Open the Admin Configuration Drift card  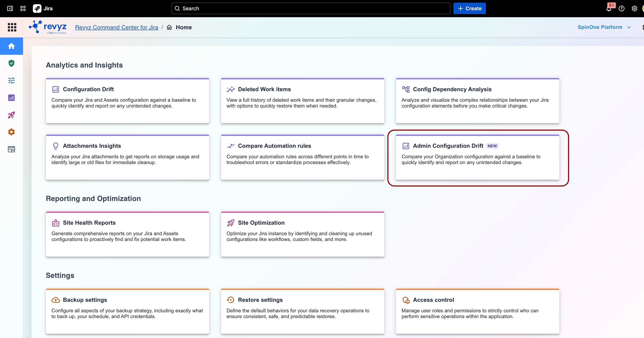click(x=477, y=157)
